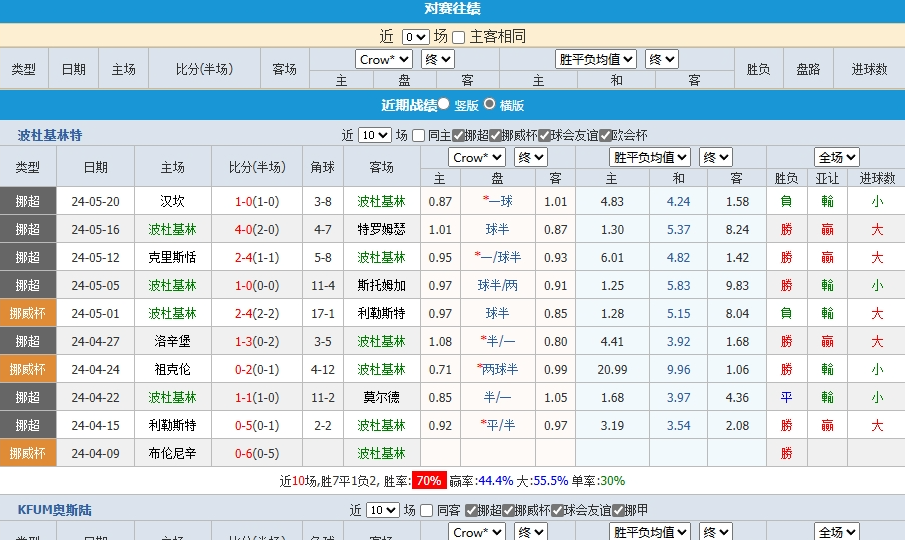Open opponent team 汉坎 from the 24-05-20 match
This screenshot has height=540, width=905.
tap(172, 201)
